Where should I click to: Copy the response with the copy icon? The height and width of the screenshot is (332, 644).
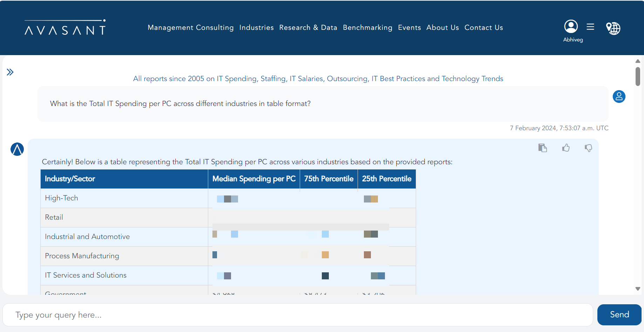pyautogui.click(x=542, y=148)
